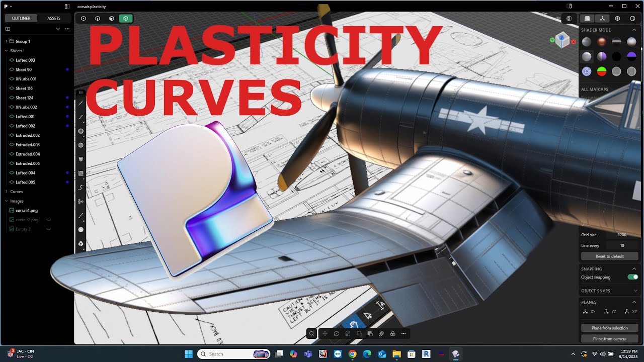
Task: Click Plane from selection button
Action: [x=610, y=328]
